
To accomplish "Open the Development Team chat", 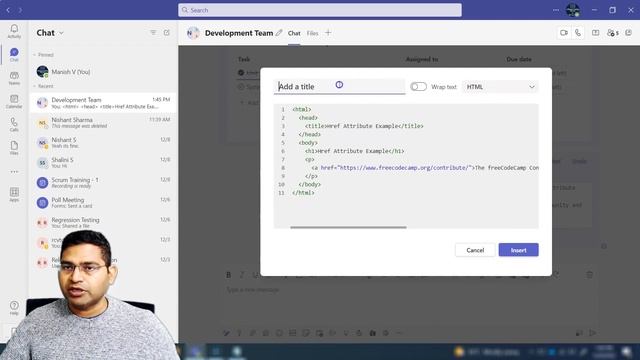I will point(103,103).
